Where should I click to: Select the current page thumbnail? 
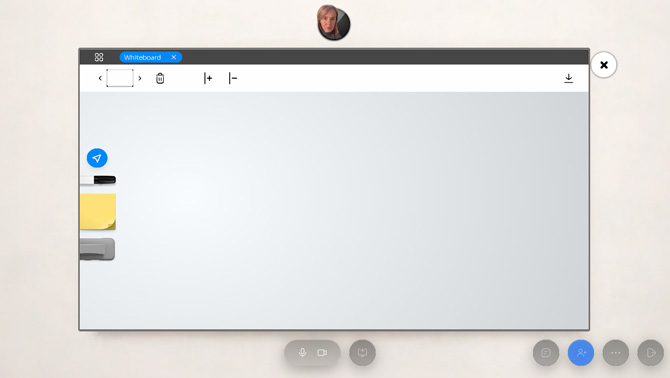tap(120, 78)
